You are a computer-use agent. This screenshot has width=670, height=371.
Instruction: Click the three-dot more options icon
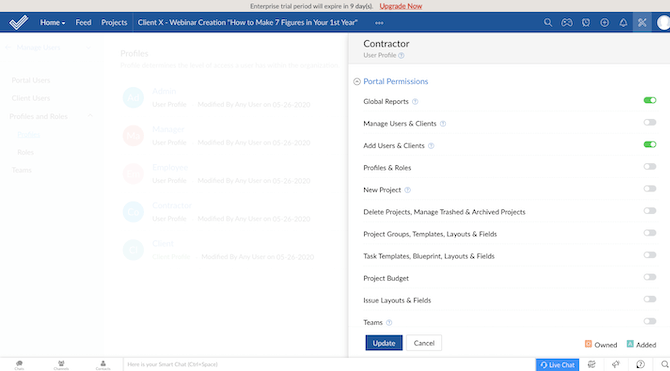click(379, 23)
